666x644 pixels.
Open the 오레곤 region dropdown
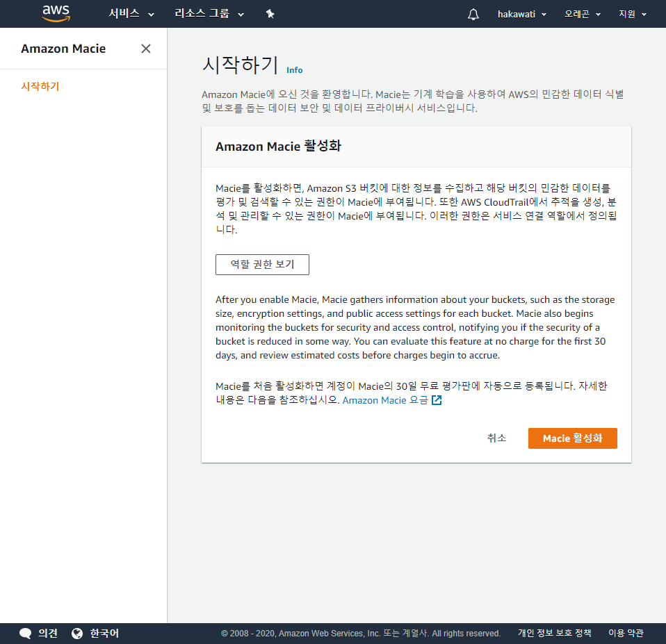583,14
